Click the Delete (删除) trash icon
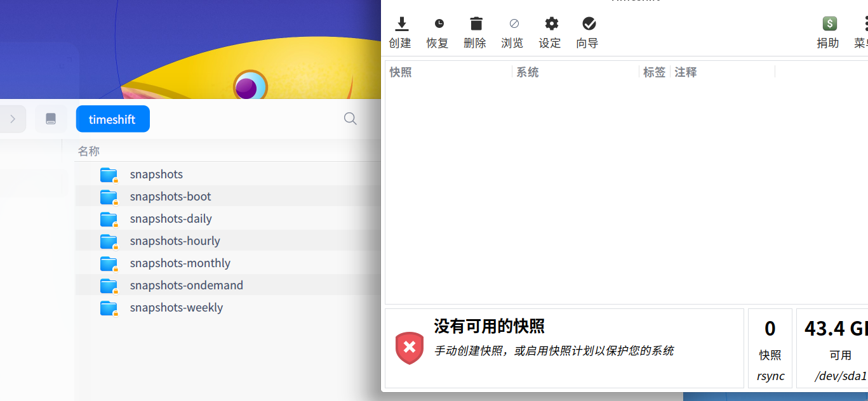Screen dimensions: 868x401 476,24
